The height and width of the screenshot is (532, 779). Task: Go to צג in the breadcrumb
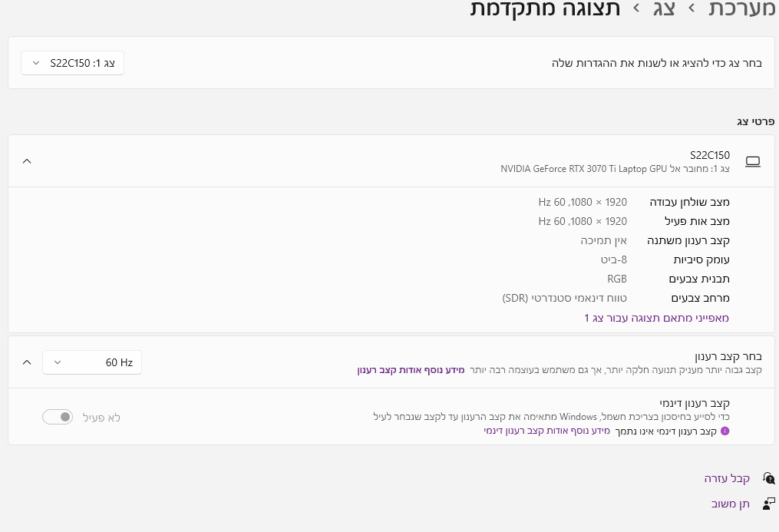[664, 8]
